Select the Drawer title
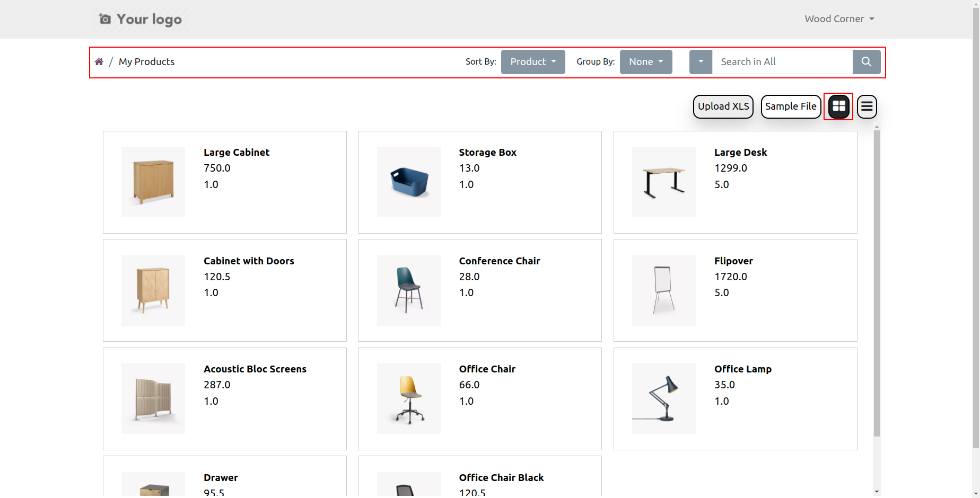980x498 pixels. (x=221, y=478)
